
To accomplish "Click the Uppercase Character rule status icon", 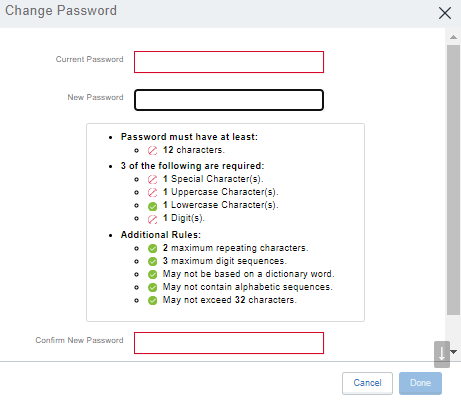I will [152, 193].
